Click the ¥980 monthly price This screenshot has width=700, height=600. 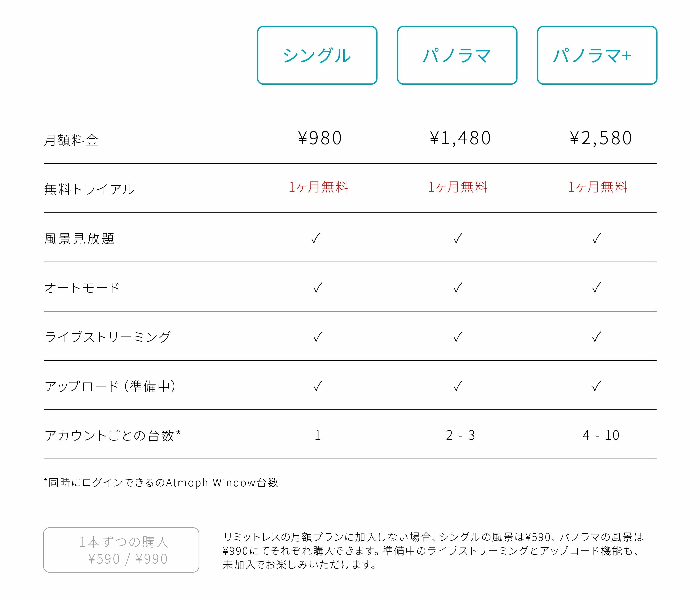(x=320, y=138)
